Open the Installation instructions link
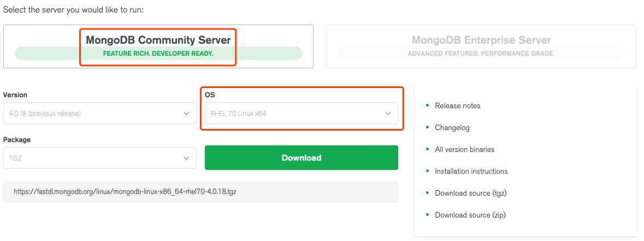Image resolution: width=644 pixels, height=241 pixels. click(471, 171)
